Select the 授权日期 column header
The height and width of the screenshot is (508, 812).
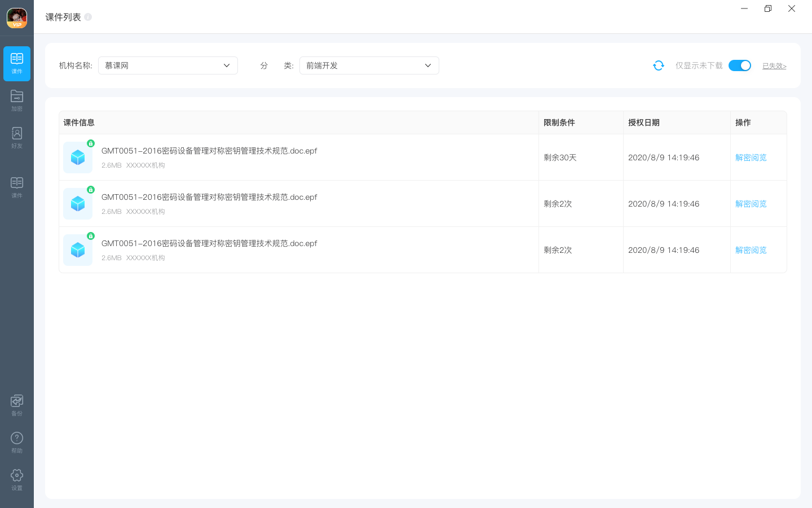643,122
